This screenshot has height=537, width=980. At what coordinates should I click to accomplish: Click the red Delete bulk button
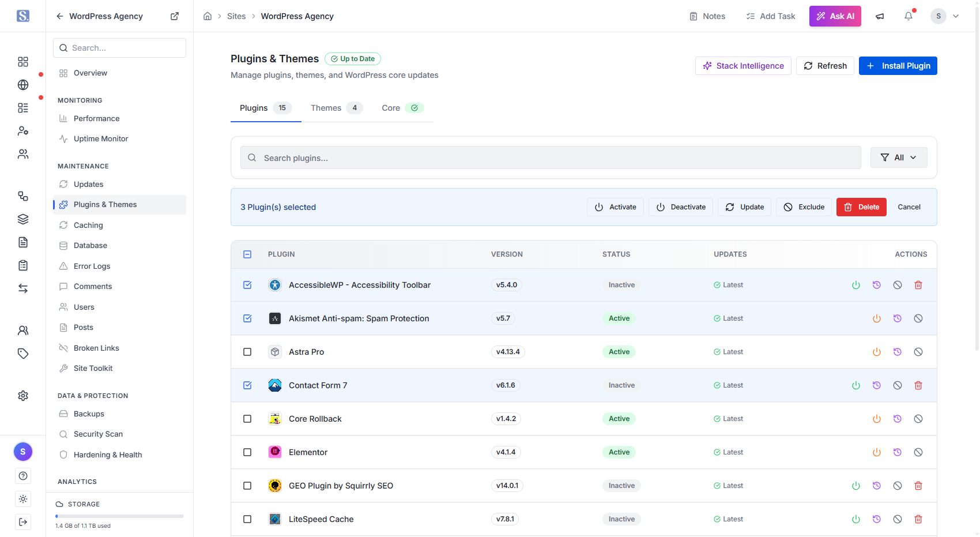click(x=861, y=207)
